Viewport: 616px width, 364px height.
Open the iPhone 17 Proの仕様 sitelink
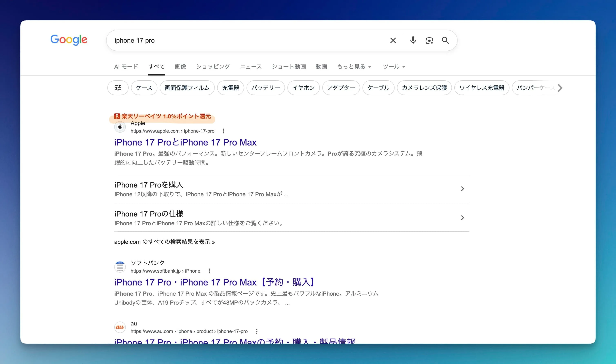(149, 214)
